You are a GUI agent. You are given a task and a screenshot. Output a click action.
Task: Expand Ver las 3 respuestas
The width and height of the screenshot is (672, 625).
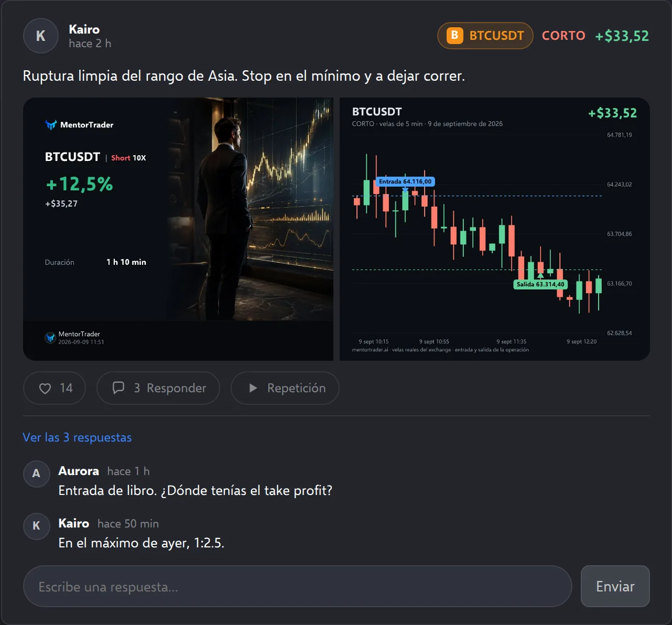pyautogui.click(x=77, y=437)
